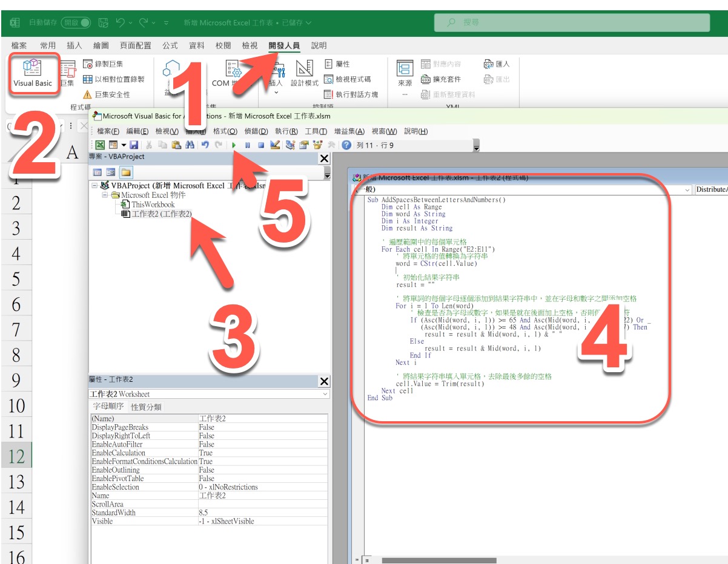Open the worksheet object dropdown in properties
This screenshot has width=728, height=564.
(325, 394)
